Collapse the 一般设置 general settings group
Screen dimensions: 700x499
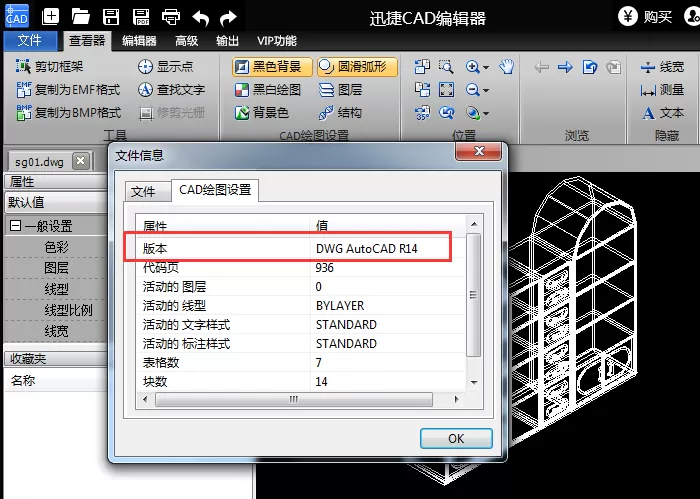pyautogui.click(x=15, y=225)
